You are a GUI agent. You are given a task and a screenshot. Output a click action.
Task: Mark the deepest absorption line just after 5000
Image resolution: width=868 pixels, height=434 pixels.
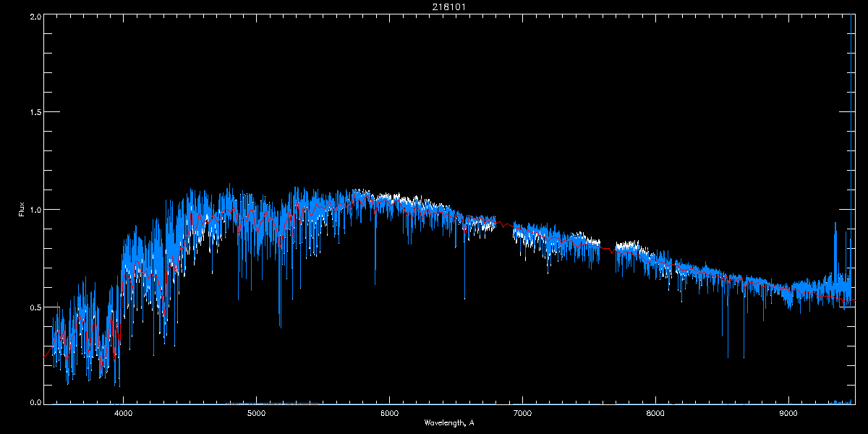tap(280, 318)
